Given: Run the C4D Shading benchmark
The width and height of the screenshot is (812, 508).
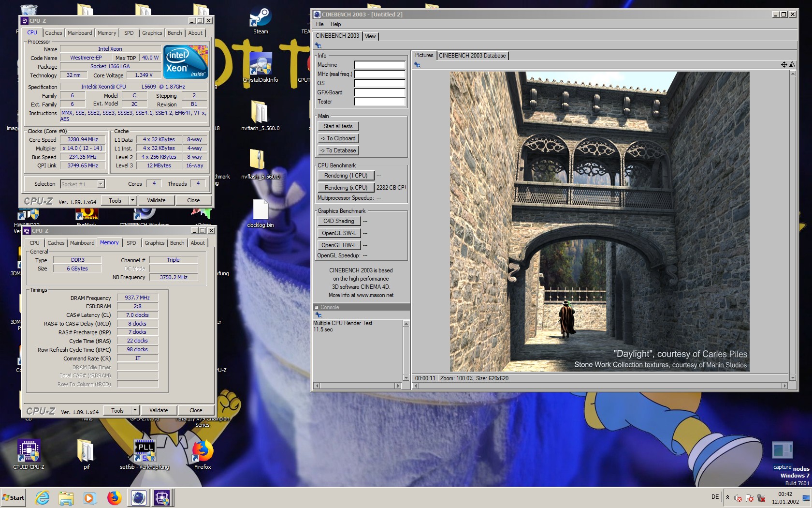Looking at the screenshot, I should pyautogui.click(x=339, y=221).
